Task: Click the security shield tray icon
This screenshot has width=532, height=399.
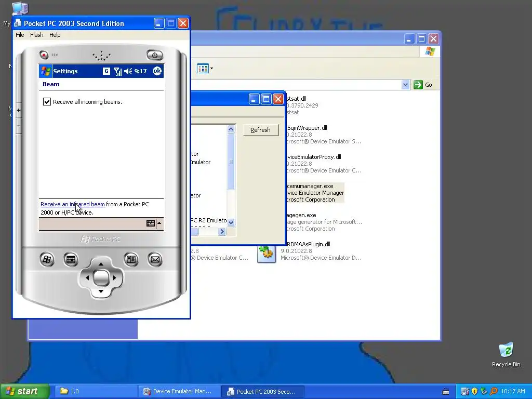Action: 474,391
